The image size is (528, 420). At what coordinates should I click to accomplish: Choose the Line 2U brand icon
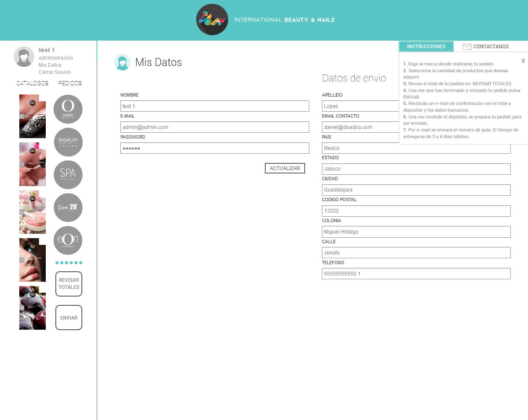(x=68, y=207)
